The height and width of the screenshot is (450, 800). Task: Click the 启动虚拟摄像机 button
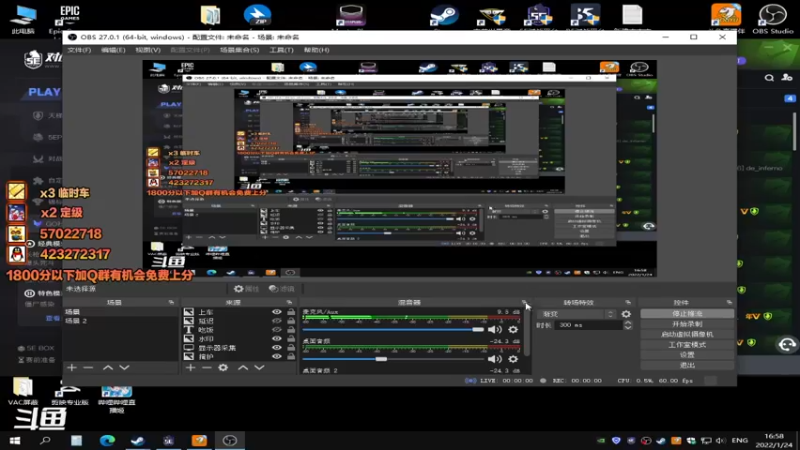tap(687, 334)
